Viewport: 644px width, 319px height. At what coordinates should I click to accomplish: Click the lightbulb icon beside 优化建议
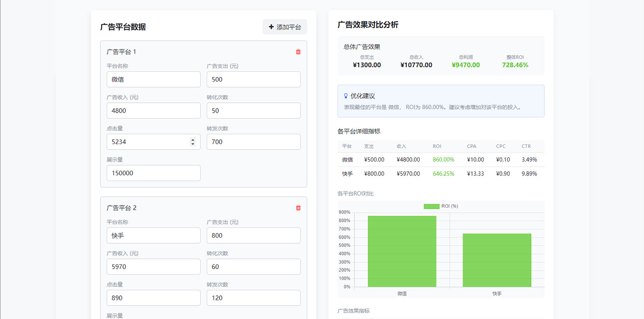(x=346, y=96)
